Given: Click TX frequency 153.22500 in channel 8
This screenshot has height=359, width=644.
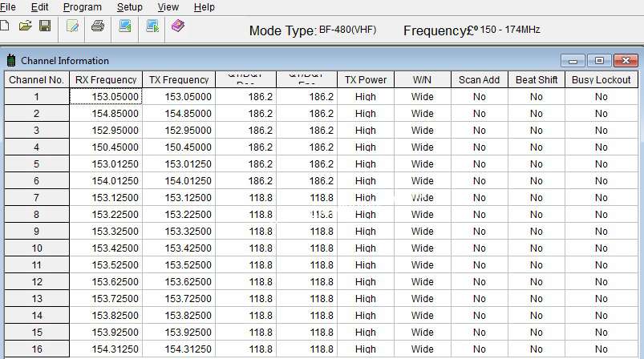Looking at the screenshot, I should [179, 214].
